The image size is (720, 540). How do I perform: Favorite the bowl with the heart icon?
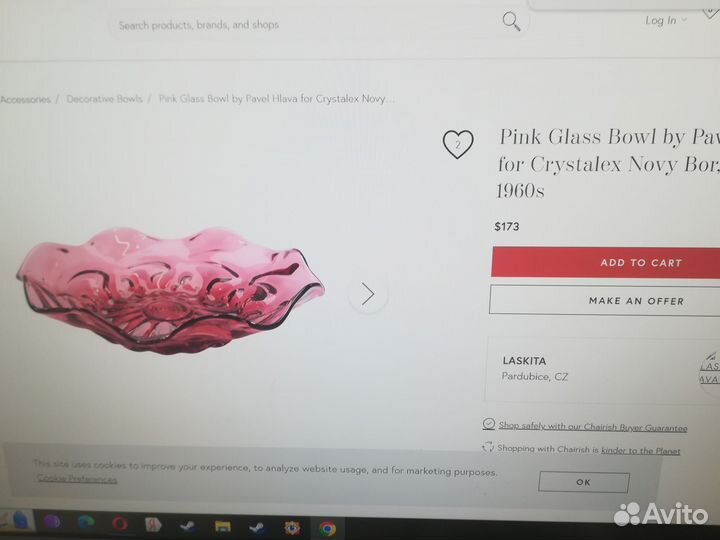tap(458, 144)
